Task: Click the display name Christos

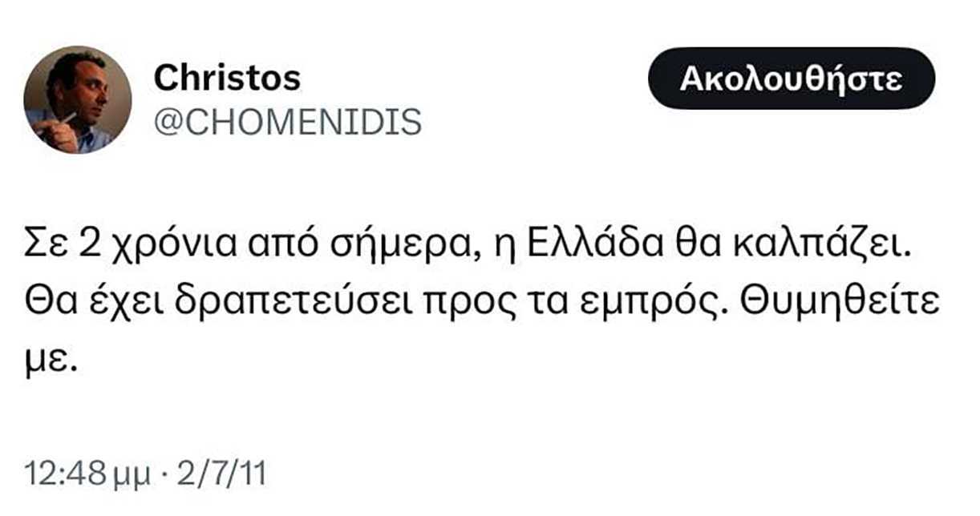Action: 227,78
